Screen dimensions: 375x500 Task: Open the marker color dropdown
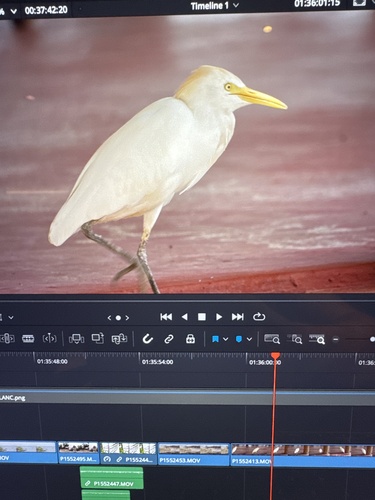click(x=249, y=339)
